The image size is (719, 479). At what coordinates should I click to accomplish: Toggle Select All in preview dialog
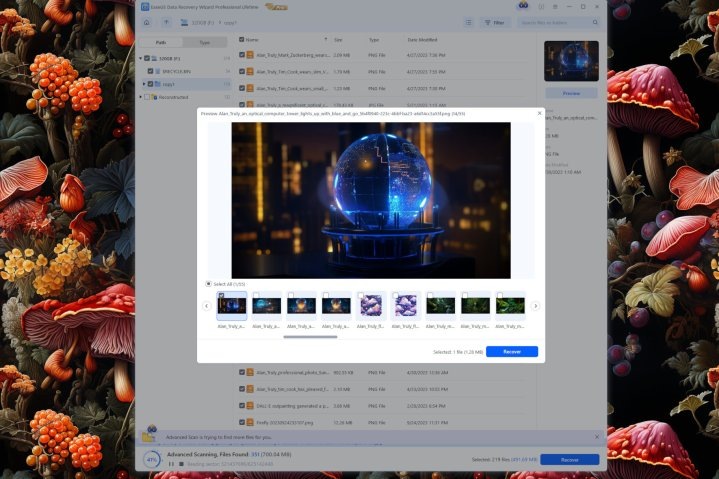(x=208, y=284)
